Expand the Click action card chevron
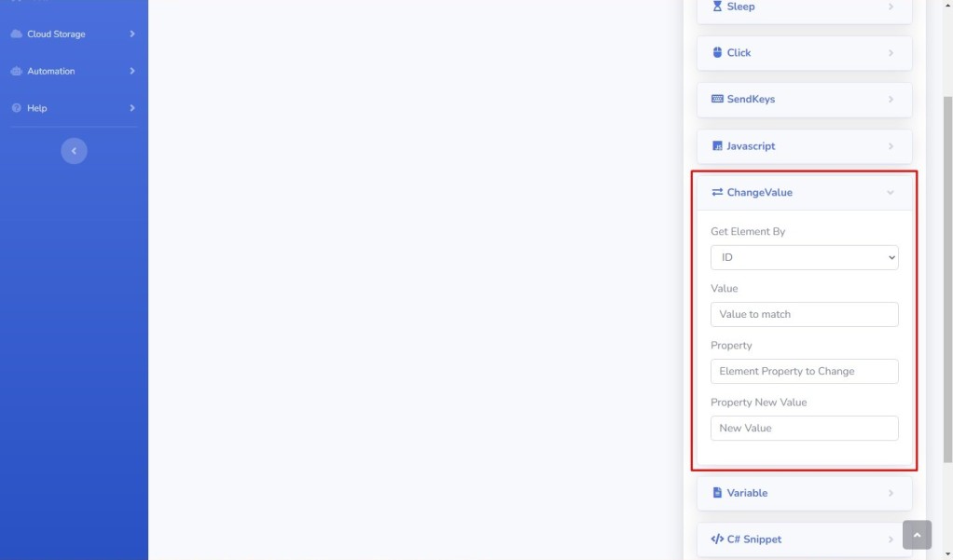Image resolution: width=953 pixels, height=560 pixels. coord(891,53)
